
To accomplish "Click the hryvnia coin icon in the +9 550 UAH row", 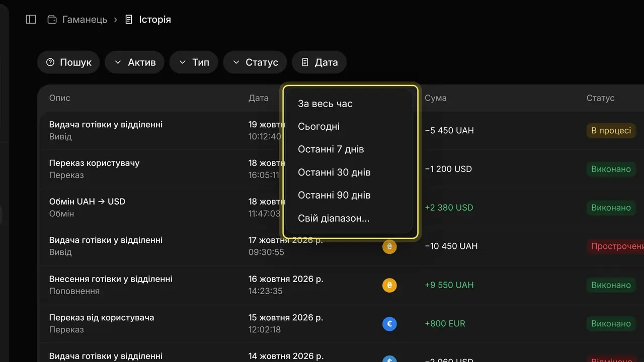I will [389, 285].
